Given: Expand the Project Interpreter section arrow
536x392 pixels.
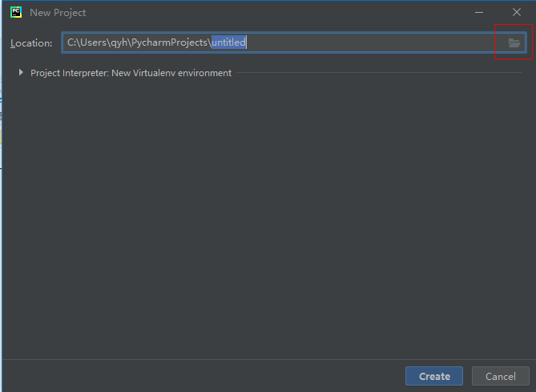Looking at the screenshot, I should click(x=21, y=72).
